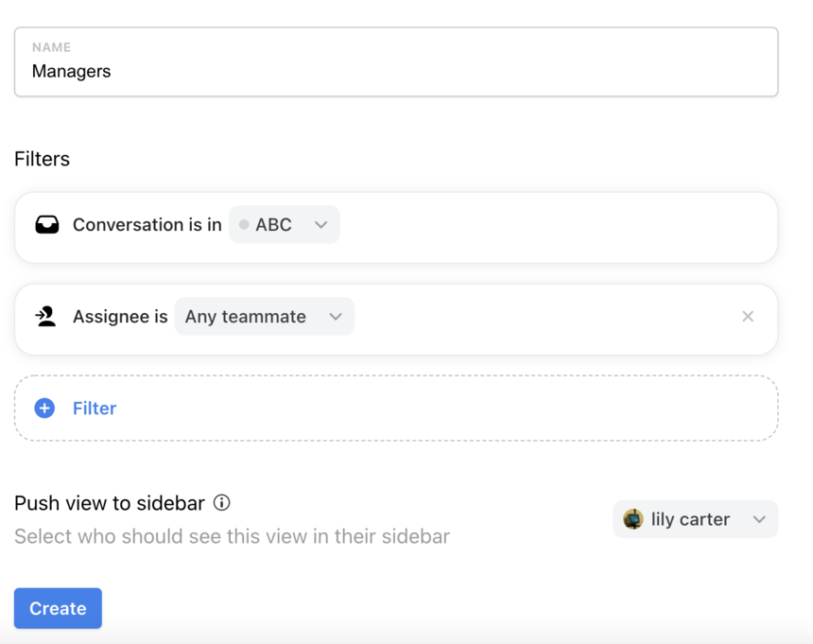The image size is (813, 644).
Task: Click the chevron beside Any teammate
Action: (336, 317)
